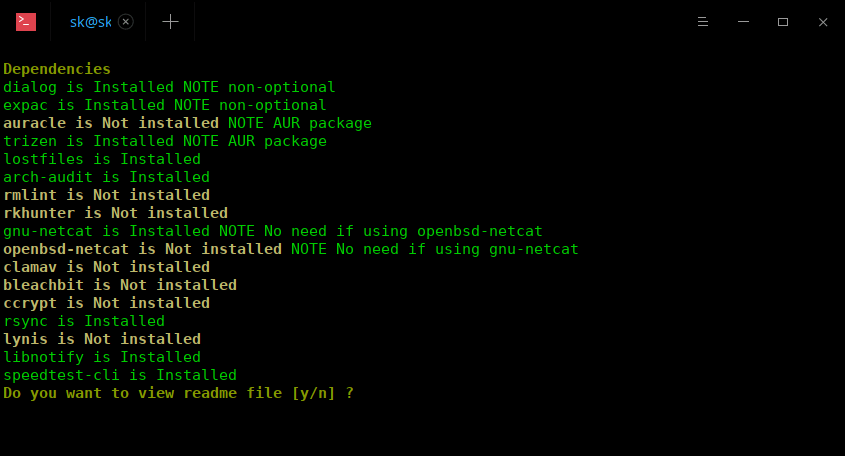Click the 'rsync is Installed' line
This screenshot has width=845, height=456.
pos(84,321)
